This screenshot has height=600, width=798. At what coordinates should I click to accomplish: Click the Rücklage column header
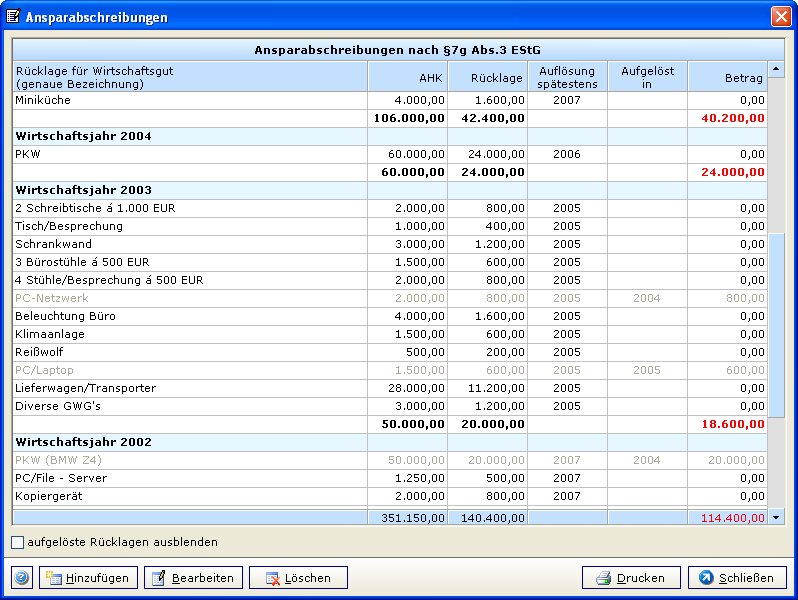[487, 77]
